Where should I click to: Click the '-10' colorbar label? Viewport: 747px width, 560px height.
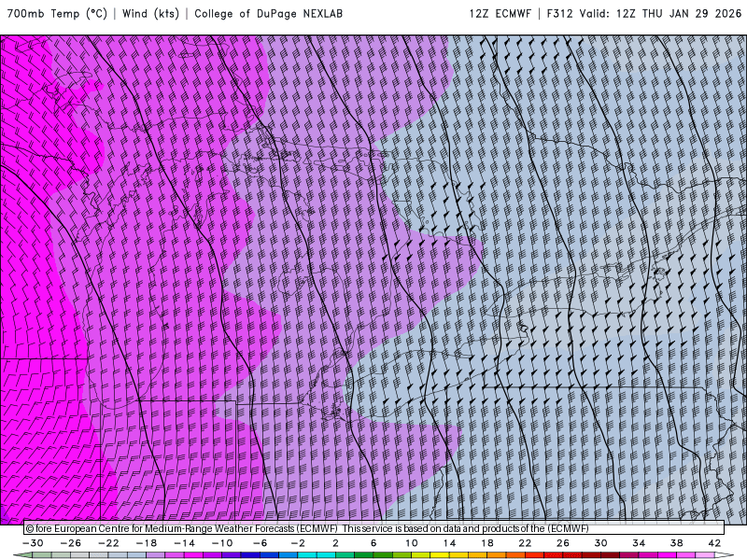click(222, 543)
